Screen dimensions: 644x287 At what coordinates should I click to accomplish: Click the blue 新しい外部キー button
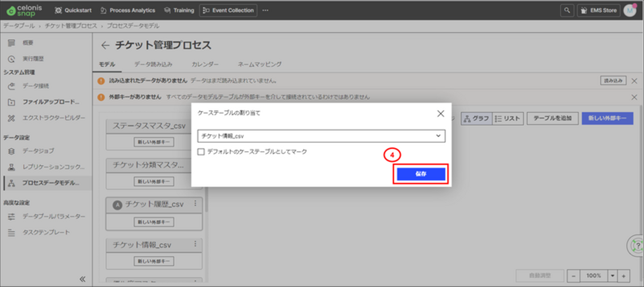pos(607,119)
